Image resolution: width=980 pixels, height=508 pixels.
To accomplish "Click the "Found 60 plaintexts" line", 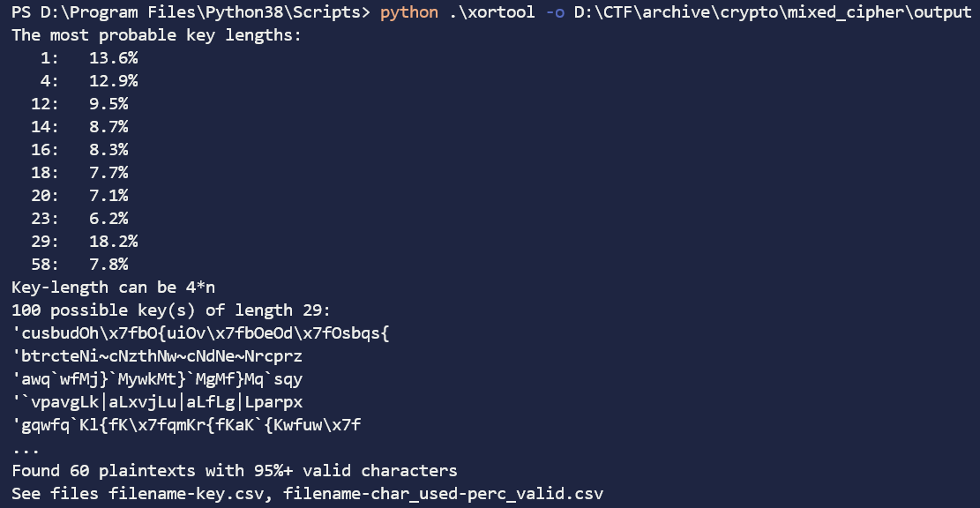I will tap(234, 471).
